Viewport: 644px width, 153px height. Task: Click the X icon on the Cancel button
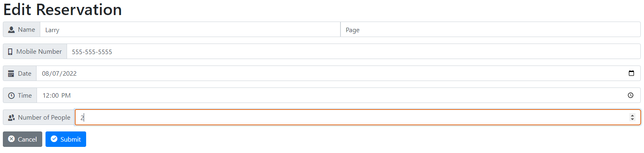pos(11,139)
